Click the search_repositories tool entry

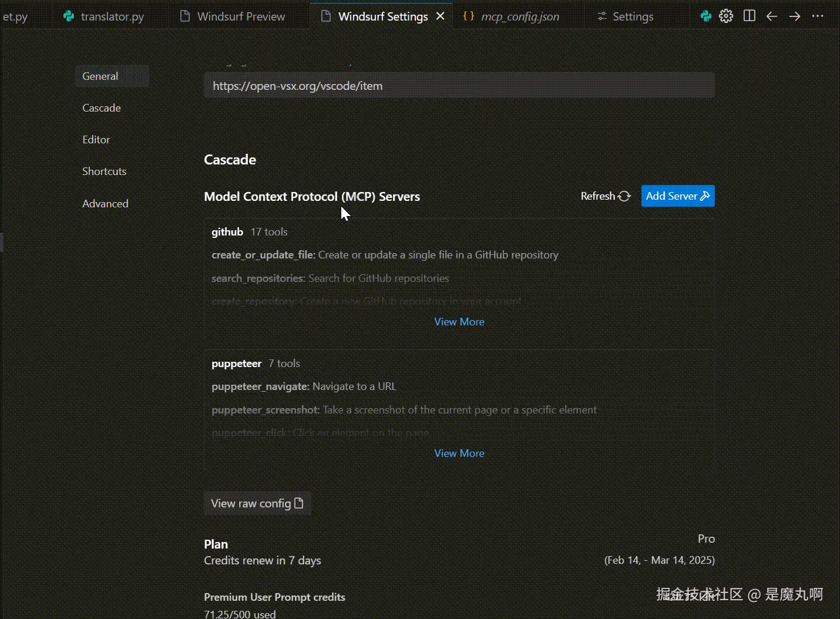tap(330, 278)
